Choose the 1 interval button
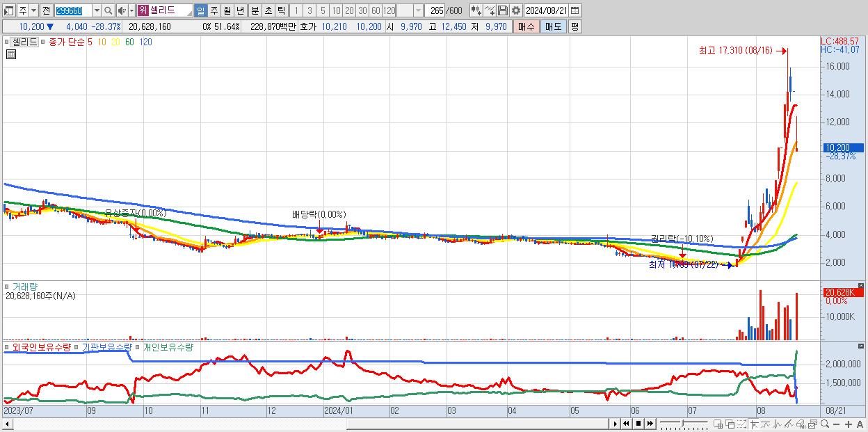 point(296,10)
